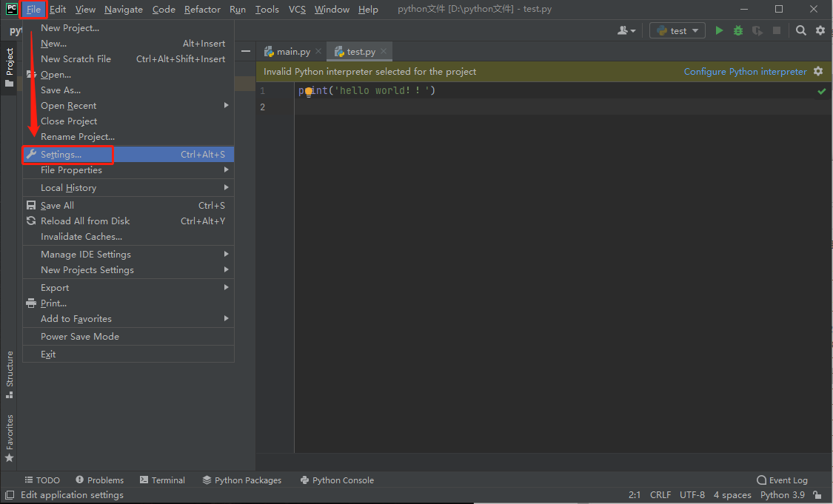Image resolution: width=833 pixels, height=504 pixels.
Task: Choose Exit in File menu
Action: tap(128, 354)
